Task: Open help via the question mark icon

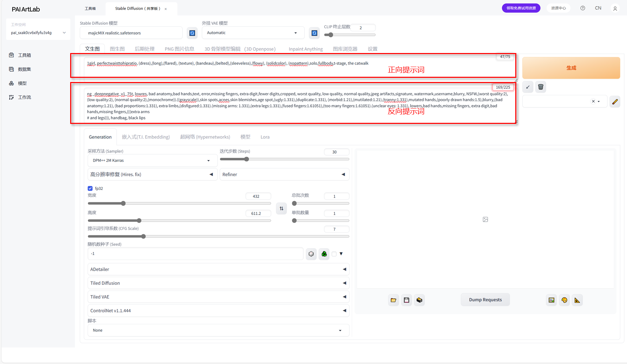Action: (x=583, y=8)
